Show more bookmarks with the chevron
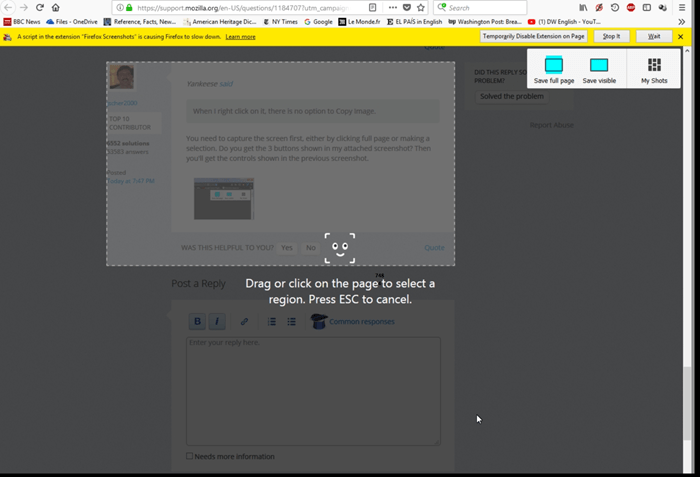 [681, 21]
